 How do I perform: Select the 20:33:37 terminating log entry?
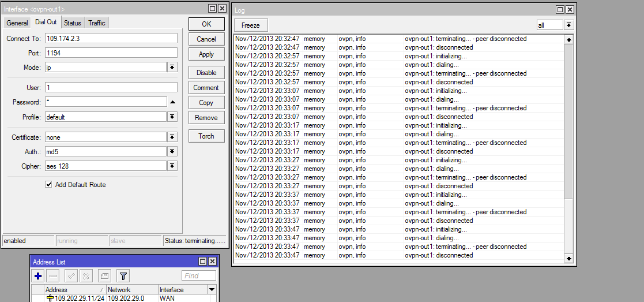point(399,212)
